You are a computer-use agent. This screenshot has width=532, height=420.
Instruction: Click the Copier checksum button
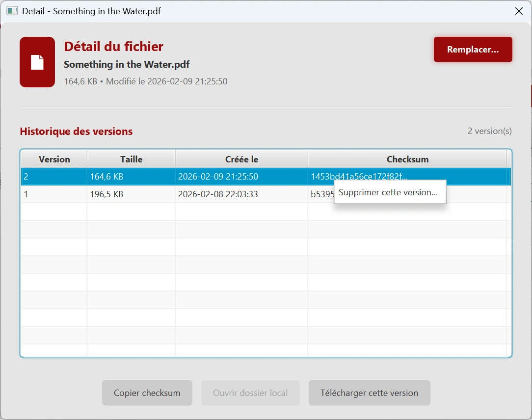[x=147, y=393]
